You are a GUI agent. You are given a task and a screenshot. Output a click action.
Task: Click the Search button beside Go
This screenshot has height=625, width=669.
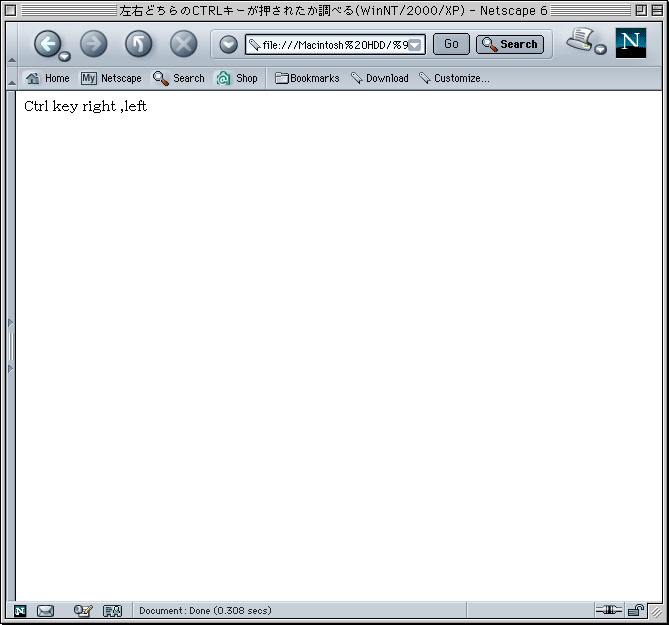tap(510, 44)
